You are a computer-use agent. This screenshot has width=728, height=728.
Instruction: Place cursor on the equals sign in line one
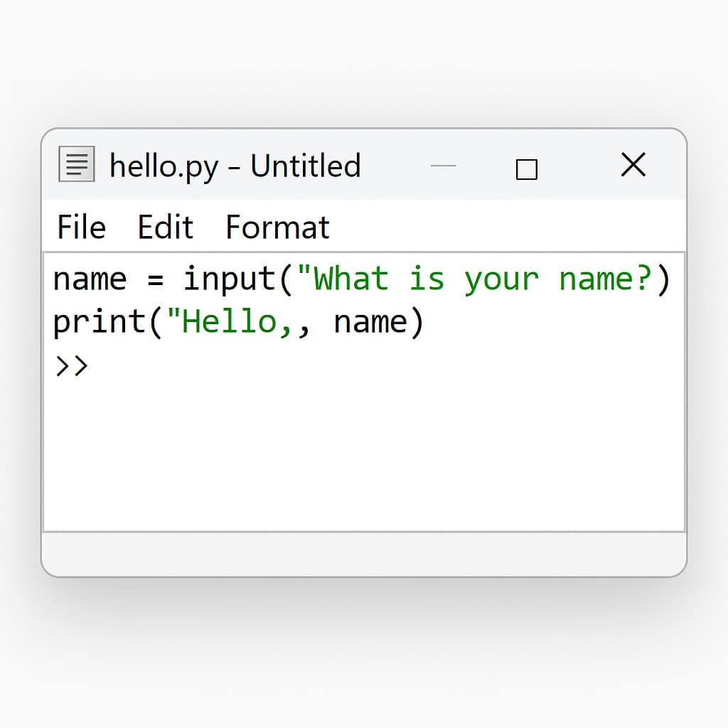(155, 279)
